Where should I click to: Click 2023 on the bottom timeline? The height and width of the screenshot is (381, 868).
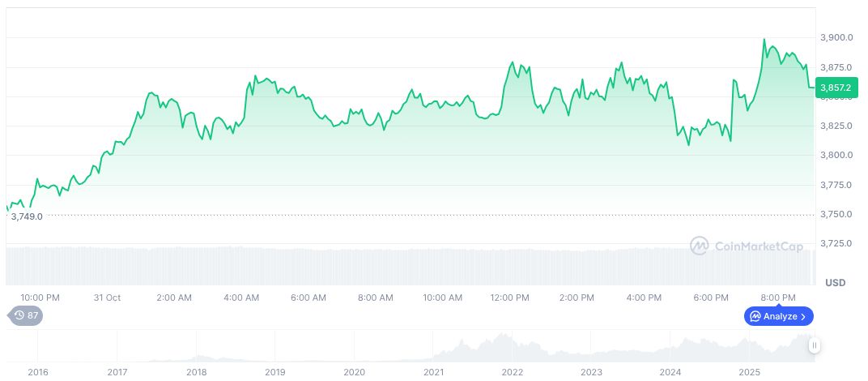click(591, 372)
